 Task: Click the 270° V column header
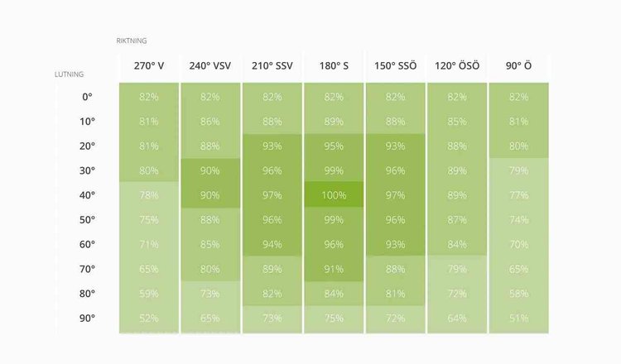(149, 65)
